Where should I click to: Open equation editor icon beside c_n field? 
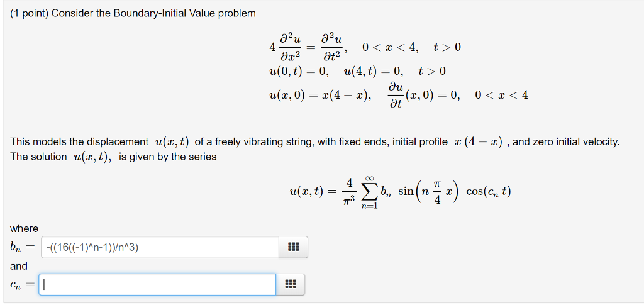tap(290, 284)
